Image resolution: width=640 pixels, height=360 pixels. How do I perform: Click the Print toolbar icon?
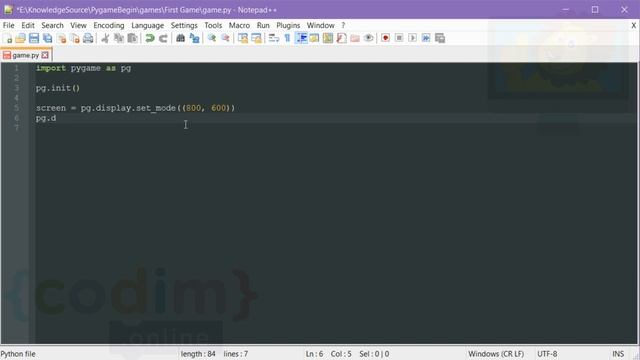coord(88,38)
